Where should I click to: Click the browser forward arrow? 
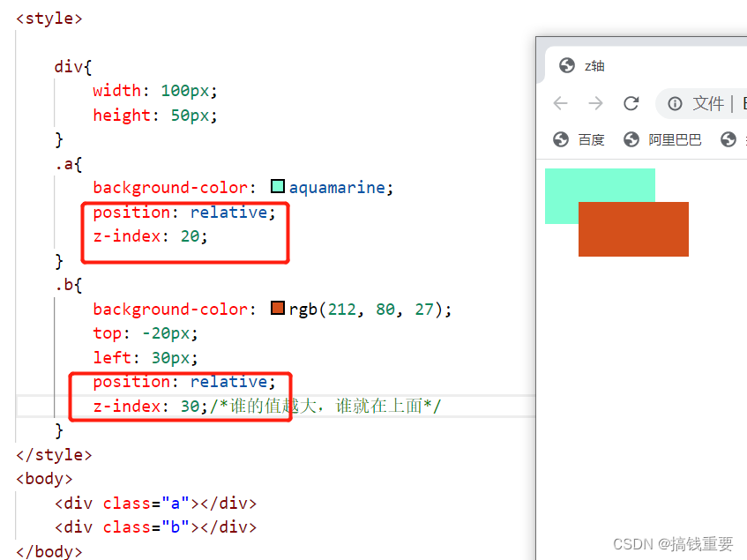pyautogui.click(x=595, y=103)
